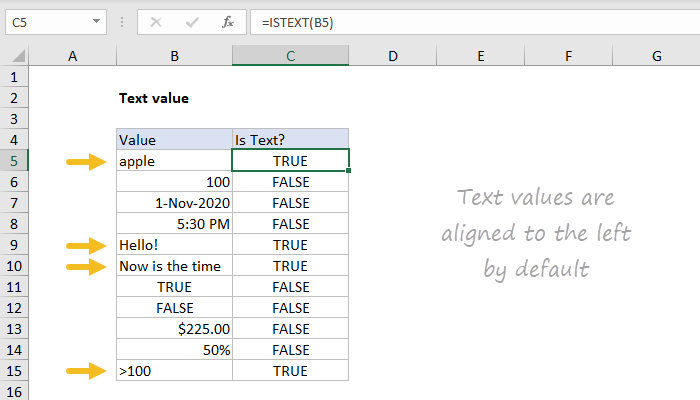
Task: Select result cell C15 next to >100
Action: tap(291, 371)
